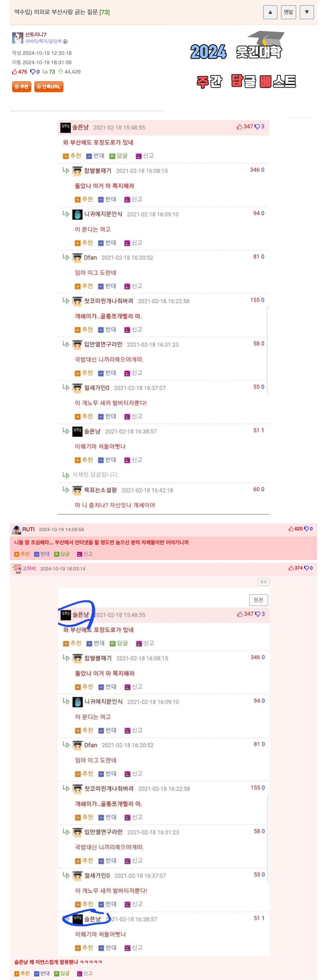Report RUTI's comment with 신고
Image resolution: width=327 pixels, height=980 pixels.
[x=85, y=554]
